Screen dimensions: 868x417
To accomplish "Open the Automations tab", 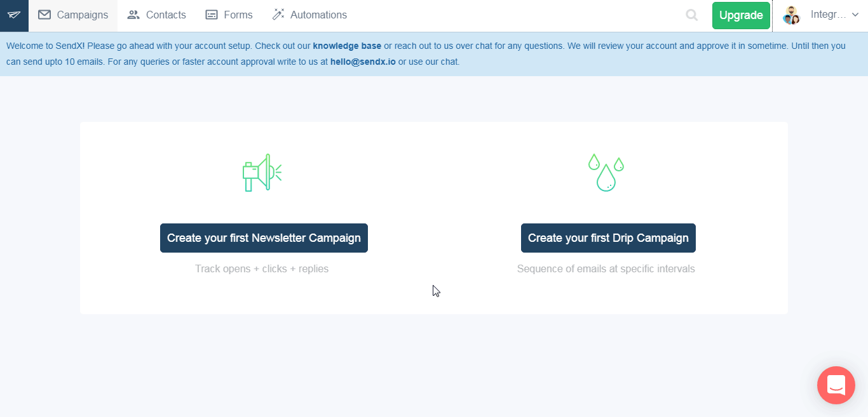I will click(x=309, y=15).
